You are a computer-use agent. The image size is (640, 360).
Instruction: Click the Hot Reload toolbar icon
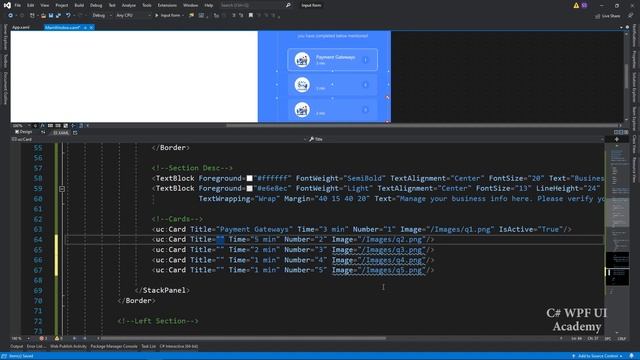(191, 16)
